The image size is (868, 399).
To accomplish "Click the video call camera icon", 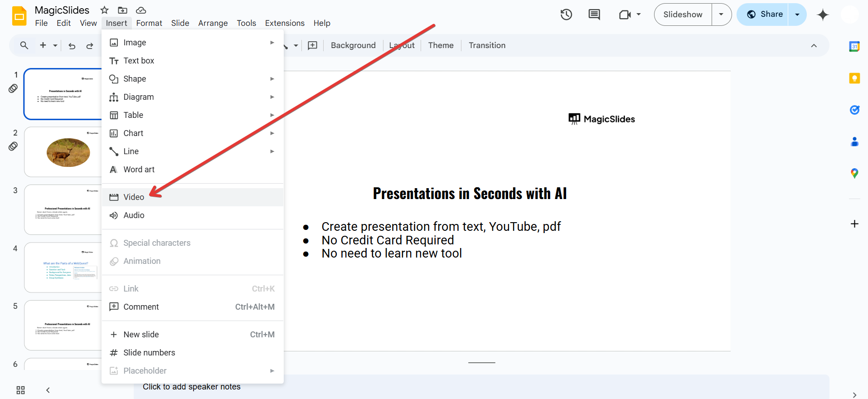I will tap(625, 15).
